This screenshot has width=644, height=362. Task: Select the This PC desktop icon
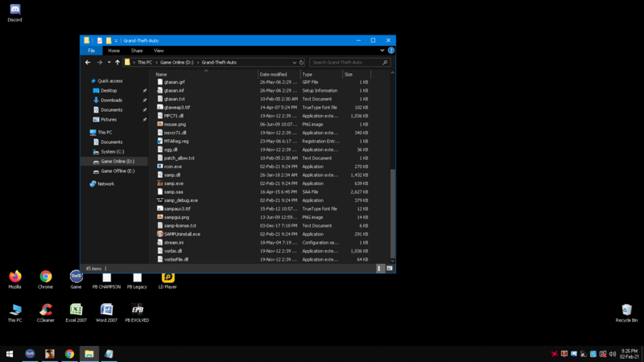click(x=14, y=313)
